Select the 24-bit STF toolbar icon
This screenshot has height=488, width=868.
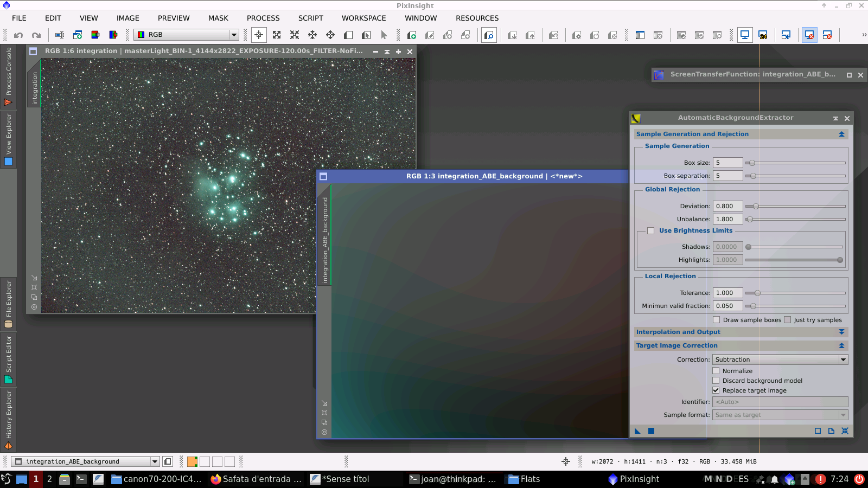tap(763, 35)
